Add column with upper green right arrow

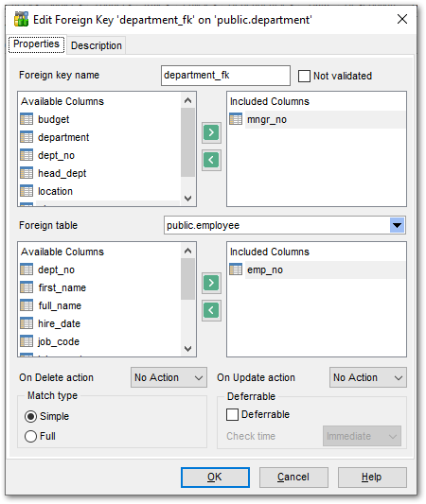point(211,132)
